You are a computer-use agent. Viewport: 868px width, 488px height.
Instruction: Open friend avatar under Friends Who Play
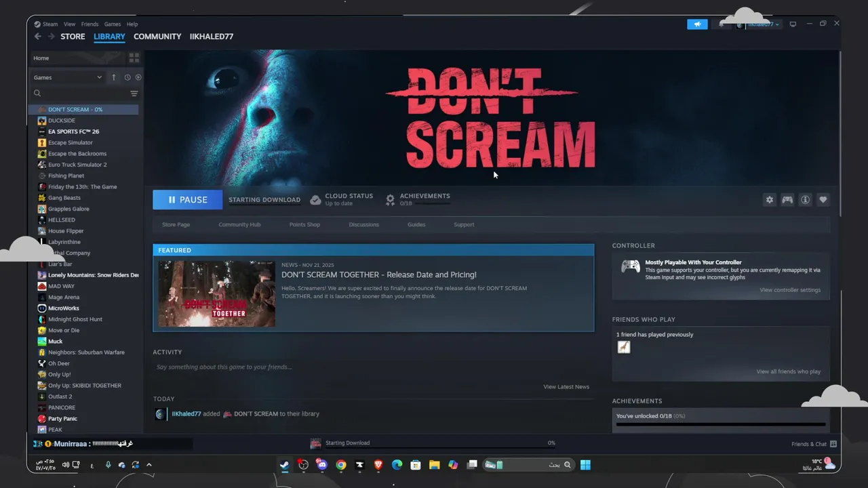(624, 347)
